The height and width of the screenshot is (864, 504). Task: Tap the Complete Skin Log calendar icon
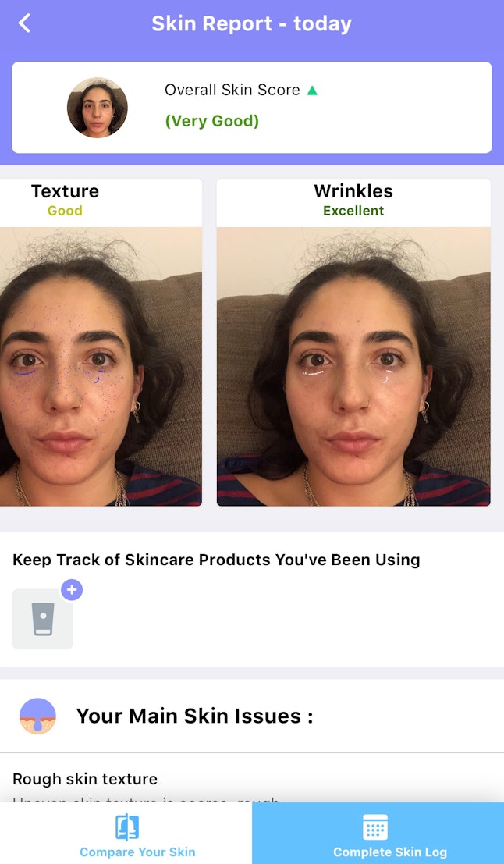click(375, 827)
